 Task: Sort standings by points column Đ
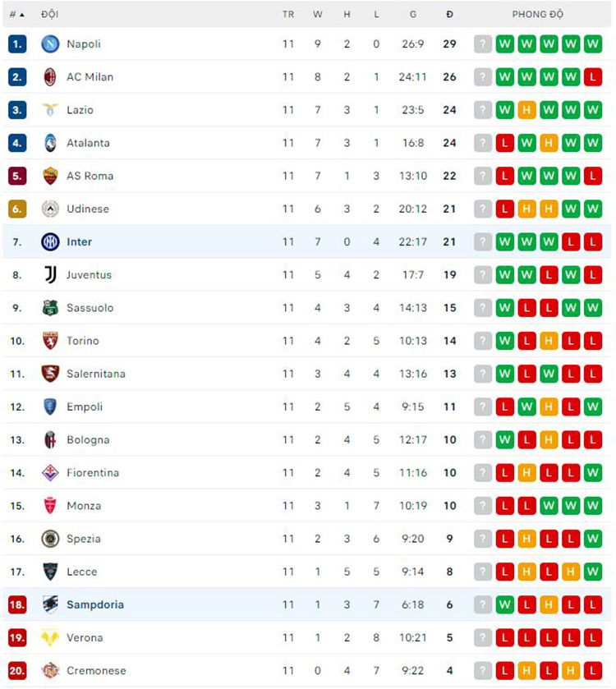point(449,15)
